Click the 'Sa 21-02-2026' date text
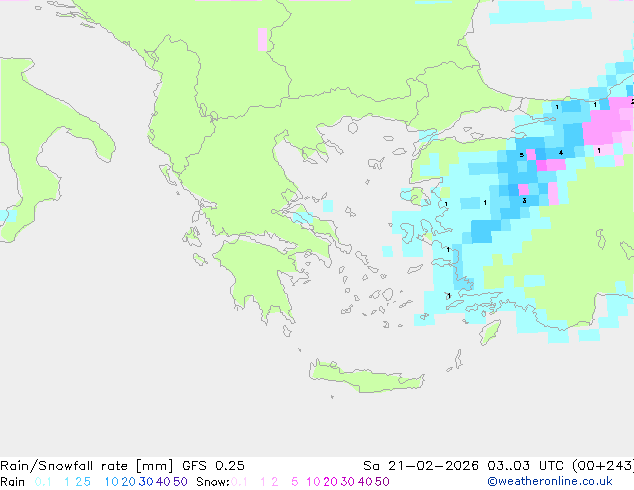The image size is (634, 490). [421, 466]
